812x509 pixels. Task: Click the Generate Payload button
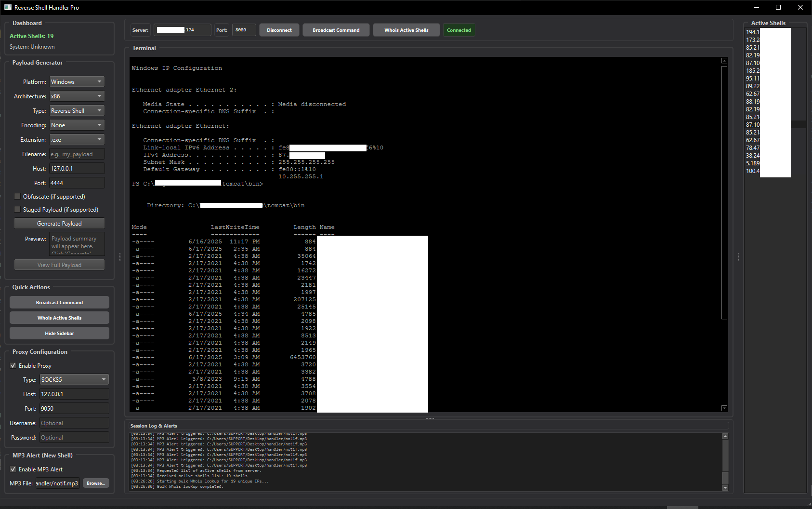click(x=59, y=224)
